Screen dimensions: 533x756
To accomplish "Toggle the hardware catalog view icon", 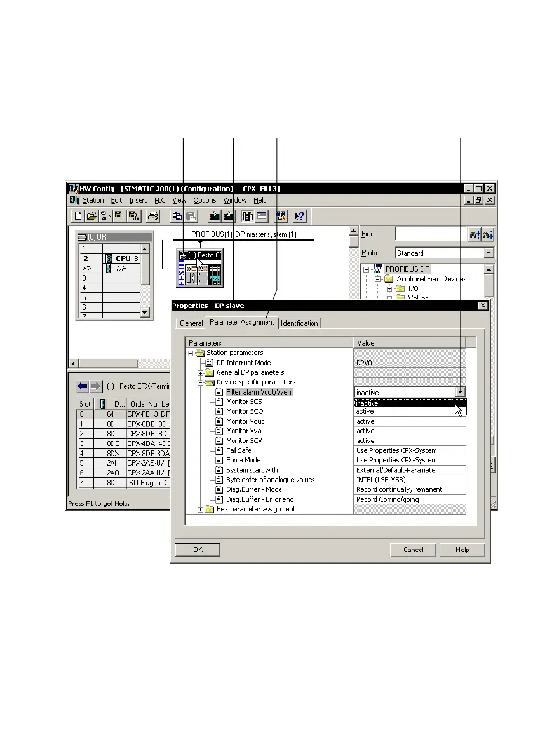I will tap(248, 216).
